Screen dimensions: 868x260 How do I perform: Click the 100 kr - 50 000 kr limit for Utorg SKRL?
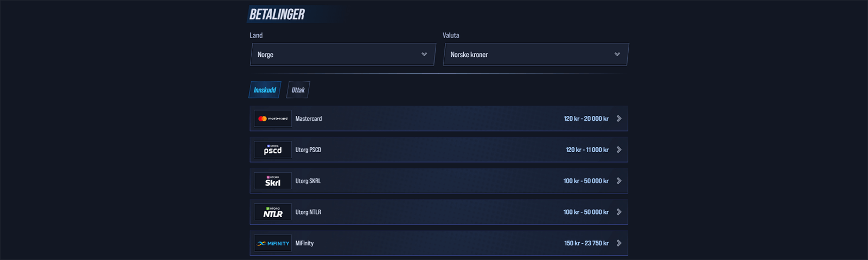coord(586,181)
